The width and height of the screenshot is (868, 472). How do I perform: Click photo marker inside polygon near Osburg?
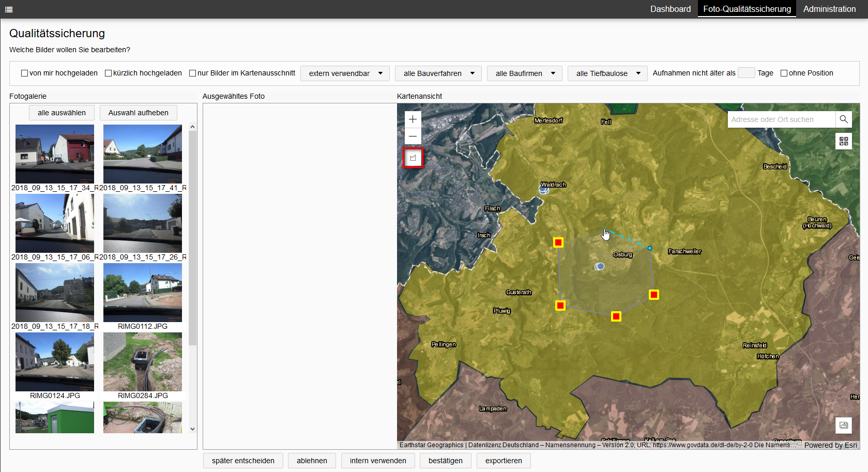tap(600, 266)
